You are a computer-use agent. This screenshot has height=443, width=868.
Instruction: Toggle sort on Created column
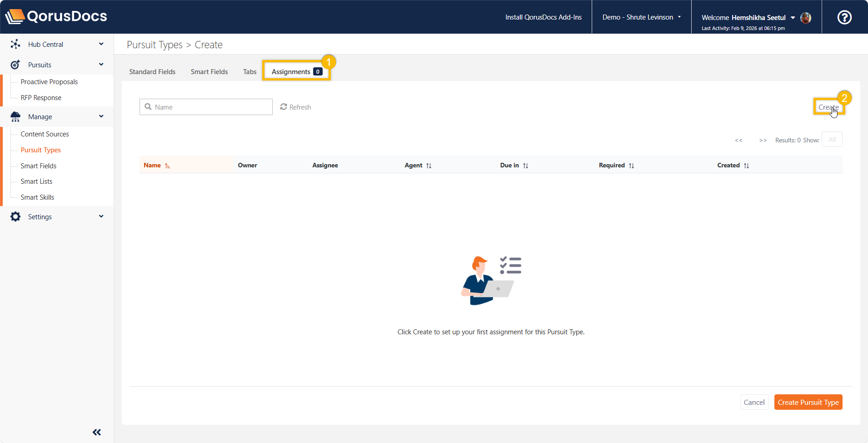click(x=746, y=166)
